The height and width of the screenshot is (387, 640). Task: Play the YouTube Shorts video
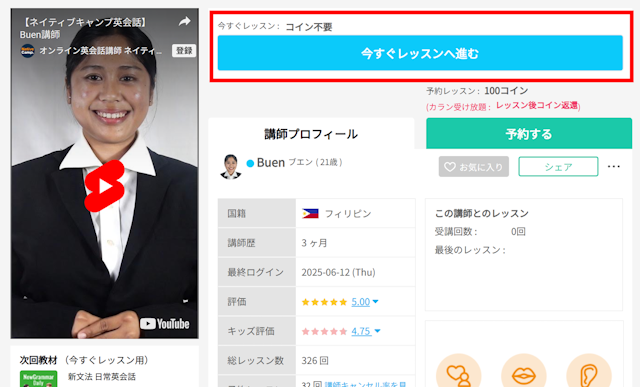coord(104,186)
